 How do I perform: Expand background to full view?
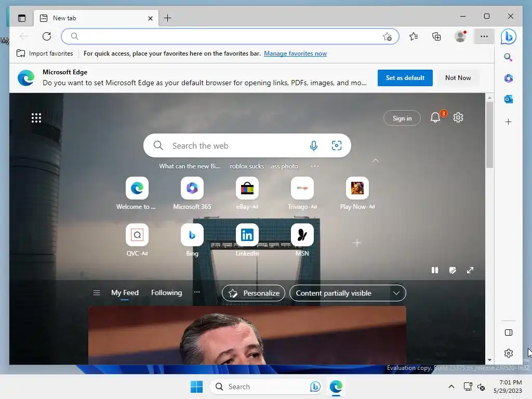click(470, 270)
